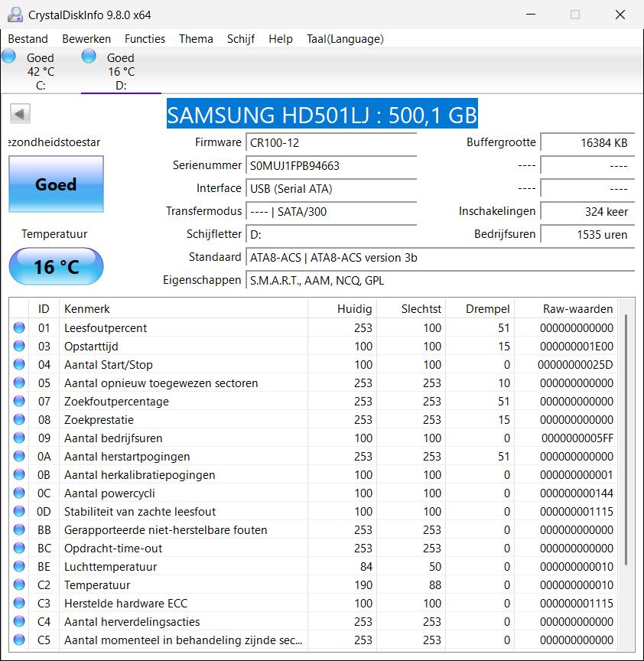This screenshot has height=661, width=644.
Task: Click the Eigenschappen S.M.A.R.T. field
Action: [440, 280]
